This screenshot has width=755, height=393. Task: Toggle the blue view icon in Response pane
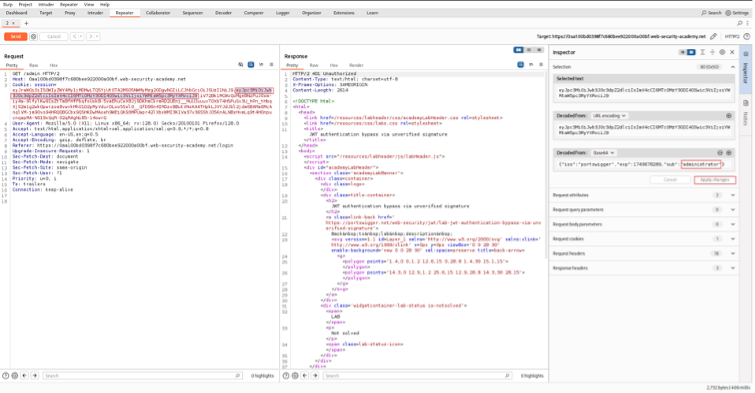[x=521, y=65]
